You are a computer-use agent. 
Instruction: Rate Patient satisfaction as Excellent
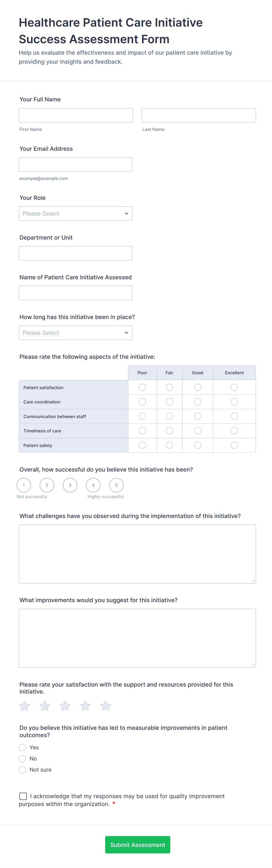point(234,387)
